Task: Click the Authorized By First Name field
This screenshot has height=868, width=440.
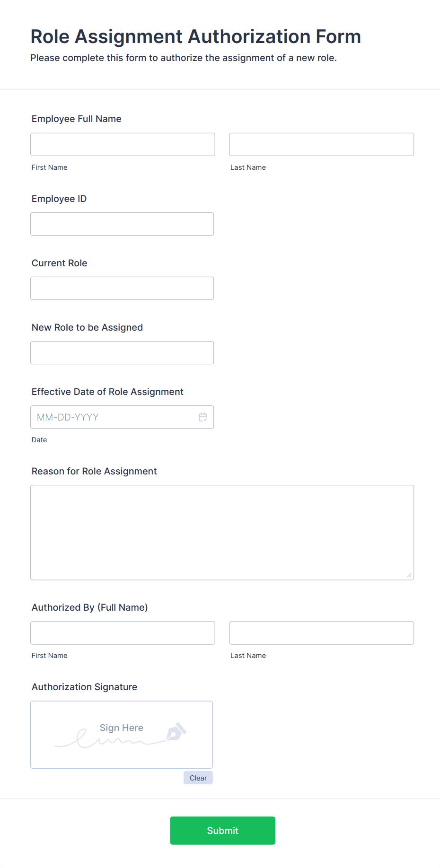Action: pos(122,632)
